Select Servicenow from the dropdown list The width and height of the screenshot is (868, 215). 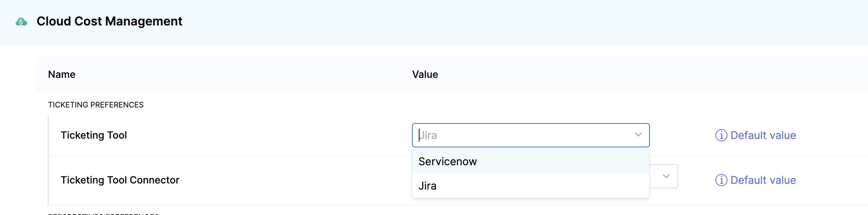pyautogui.click(x=448, y=161)
